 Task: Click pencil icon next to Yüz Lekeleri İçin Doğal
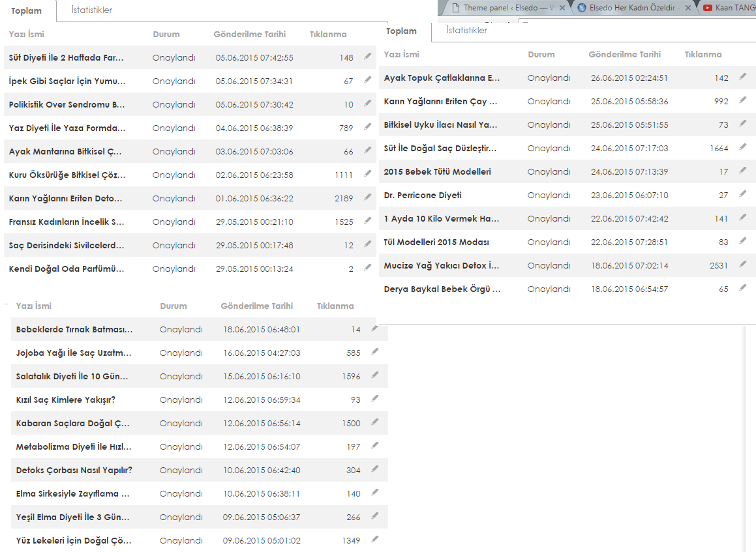click(375, 540)
